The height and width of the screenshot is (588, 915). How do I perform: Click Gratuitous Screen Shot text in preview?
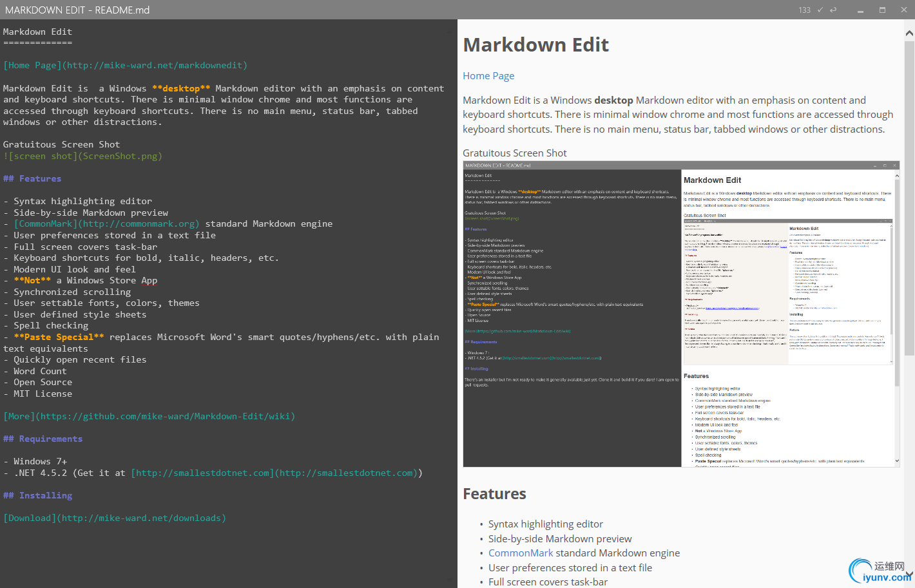pyautogui.click(x=515, y=153)
